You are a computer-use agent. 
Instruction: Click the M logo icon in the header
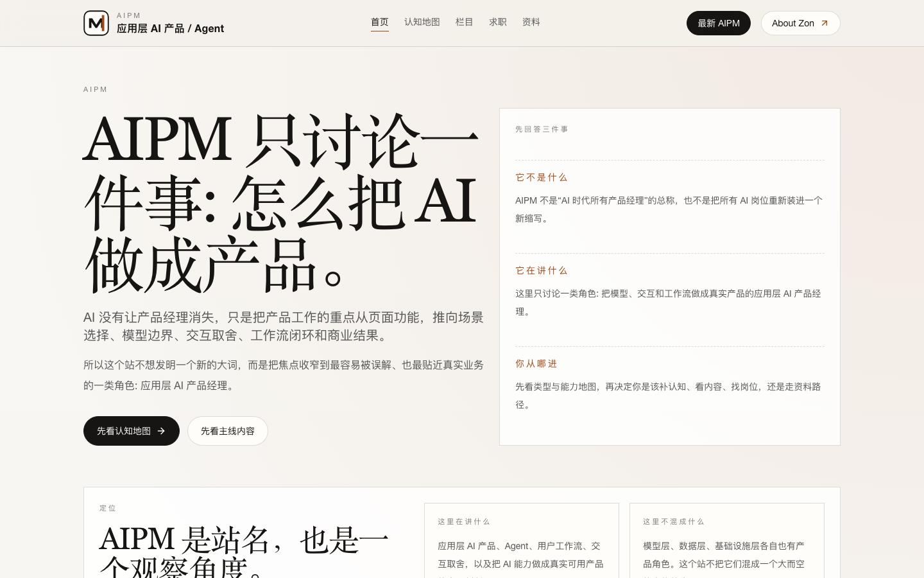tap(96, 23)
